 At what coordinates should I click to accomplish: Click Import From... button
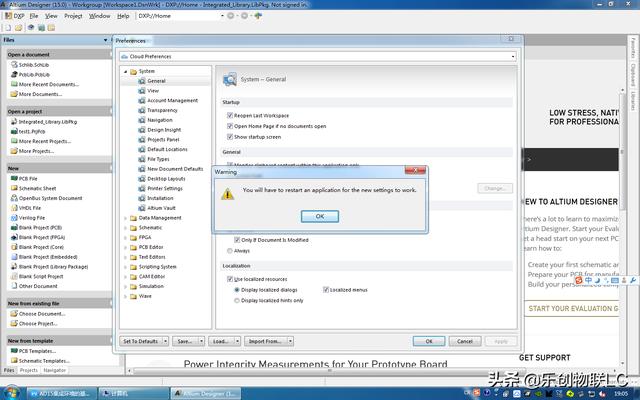click(x=265, y=341)
